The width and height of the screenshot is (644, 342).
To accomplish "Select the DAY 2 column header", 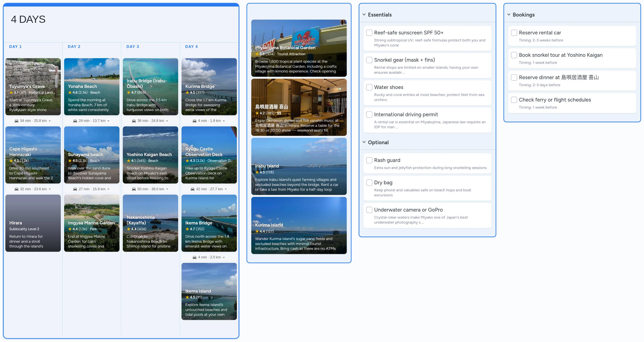I will (74, 47).
